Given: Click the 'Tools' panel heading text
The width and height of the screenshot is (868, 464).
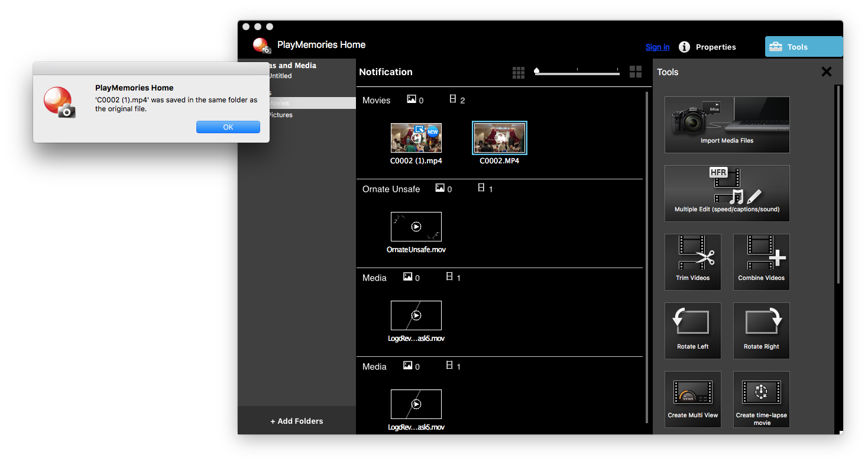Looking at the screenshot, I should pos(668,72).
